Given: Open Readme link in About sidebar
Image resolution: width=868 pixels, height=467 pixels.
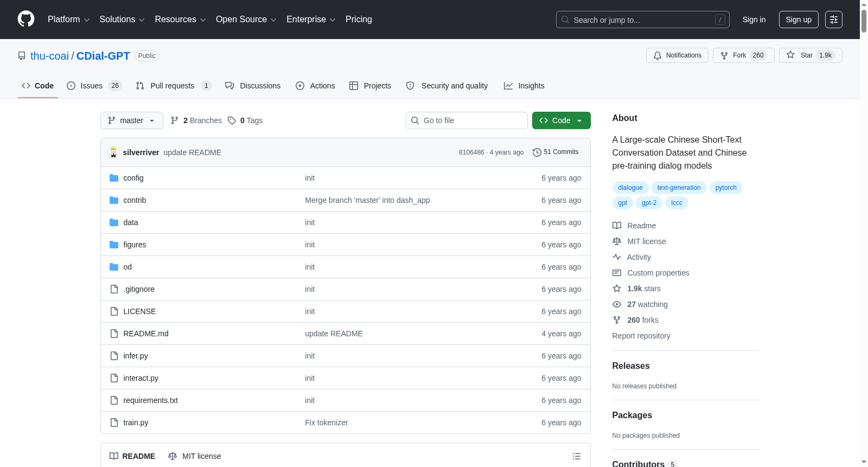Looking at the screenshot, I should pos(634,226).
